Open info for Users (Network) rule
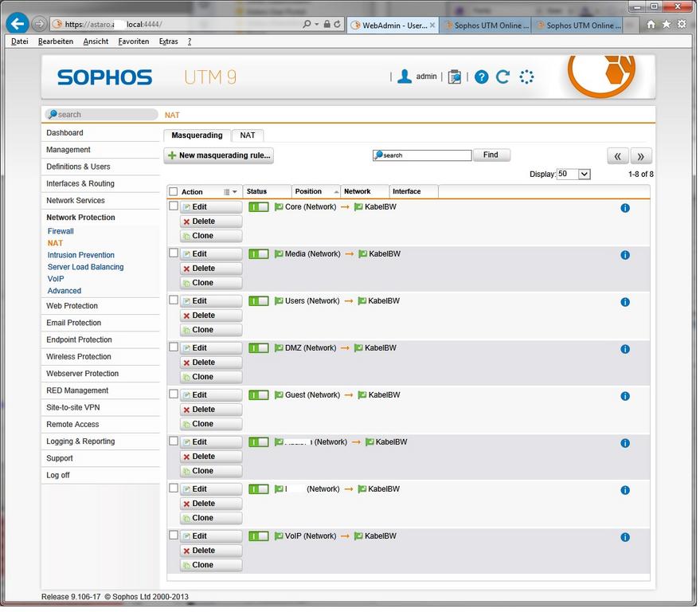 (625, 302)
